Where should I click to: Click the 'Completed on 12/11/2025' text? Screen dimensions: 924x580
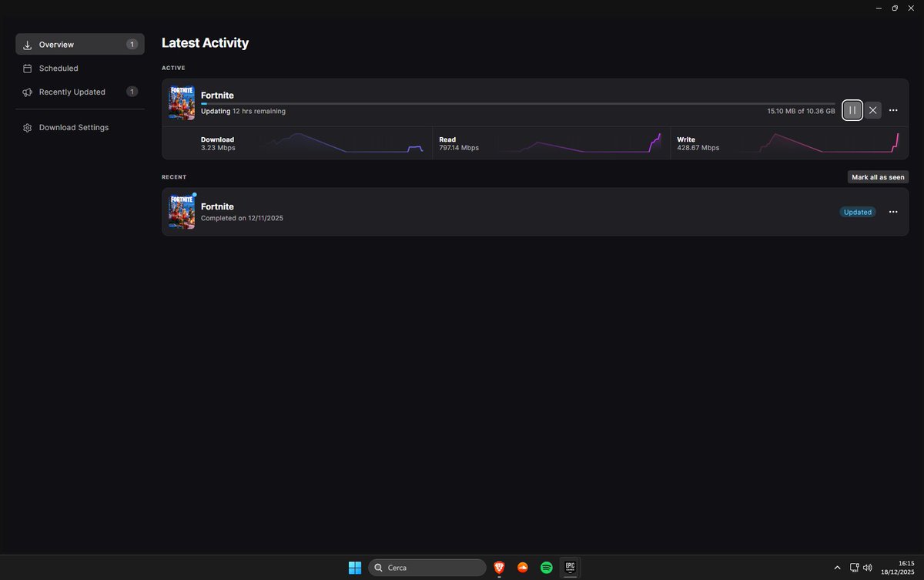point(242,218)
